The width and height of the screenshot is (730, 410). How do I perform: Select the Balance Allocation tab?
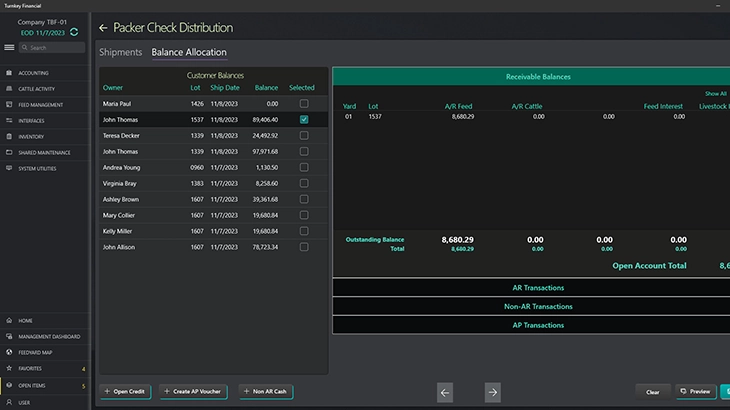(189, 52)
